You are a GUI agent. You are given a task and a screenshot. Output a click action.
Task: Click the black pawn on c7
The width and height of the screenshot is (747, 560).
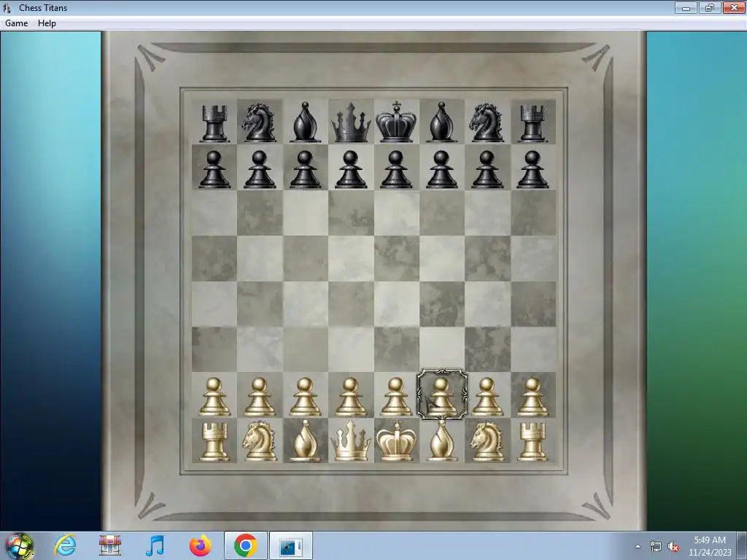click(305, 169)
